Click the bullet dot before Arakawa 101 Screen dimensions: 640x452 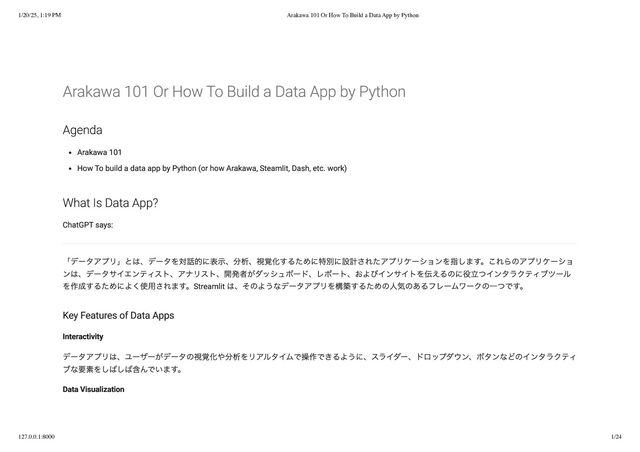[71, 153]
